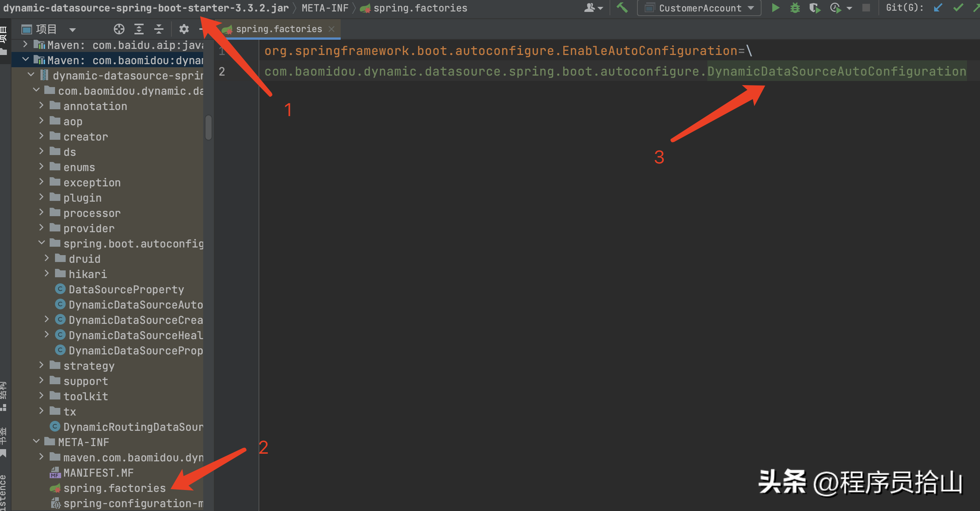980x511 pixels.
Task: Click the locate/select opened file icon
Action: click(119, 29)
